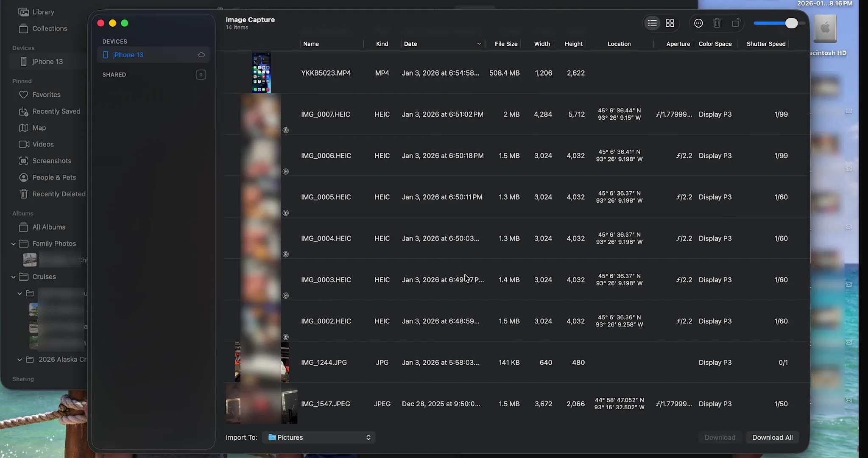This screenshot has width=868, height=458.
Task: Toggle Date column sort order arrow
Action: click(x=479, y=44)
